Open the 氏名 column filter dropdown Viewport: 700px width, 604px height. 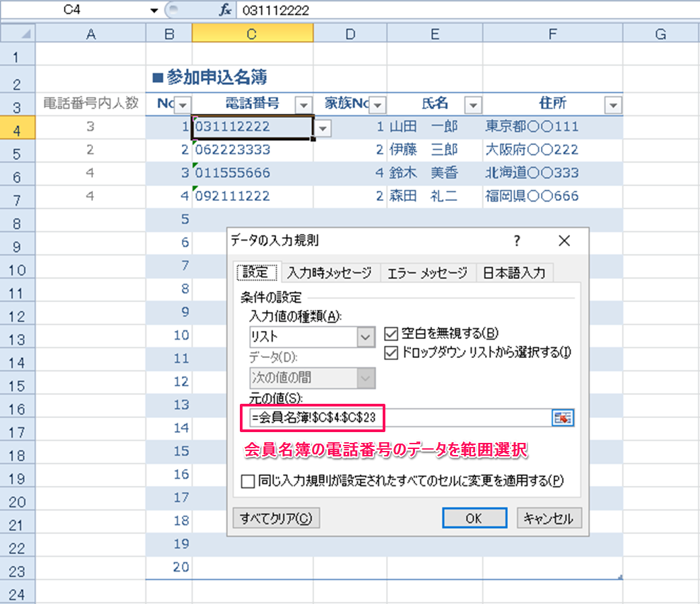tap(474, 104)
